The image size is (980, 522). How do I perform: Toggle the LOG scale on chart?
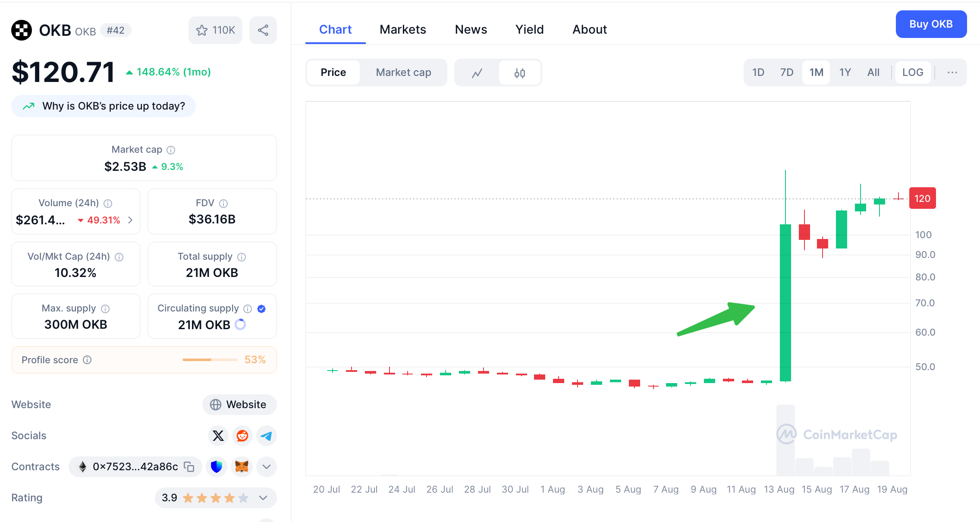(913, 72)
